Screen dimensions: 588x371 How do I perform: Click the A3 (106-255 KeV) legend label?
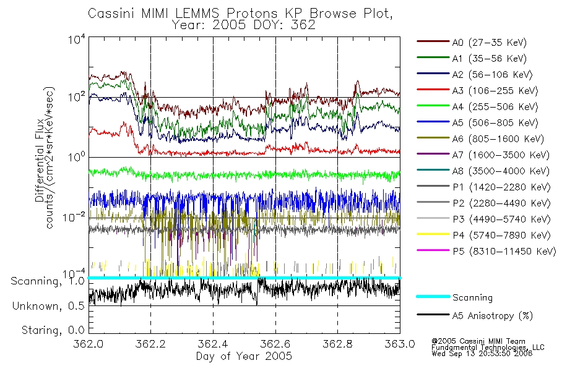coord(495,91)
